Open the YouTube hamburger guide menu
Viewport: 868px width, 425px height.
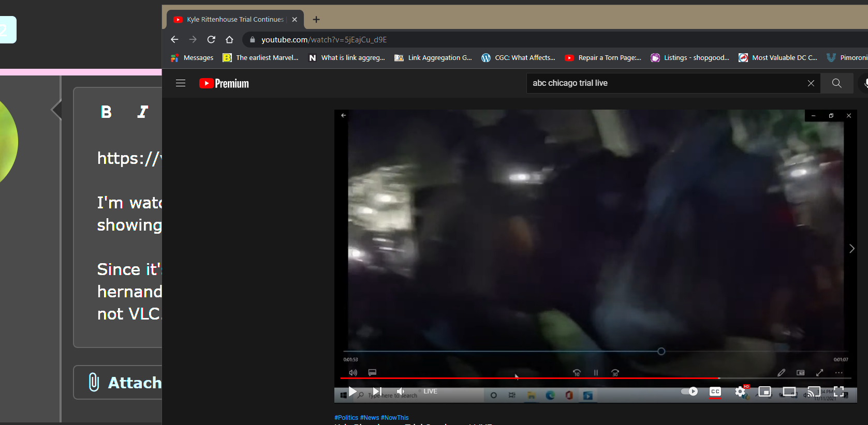[x=181, y=83]
